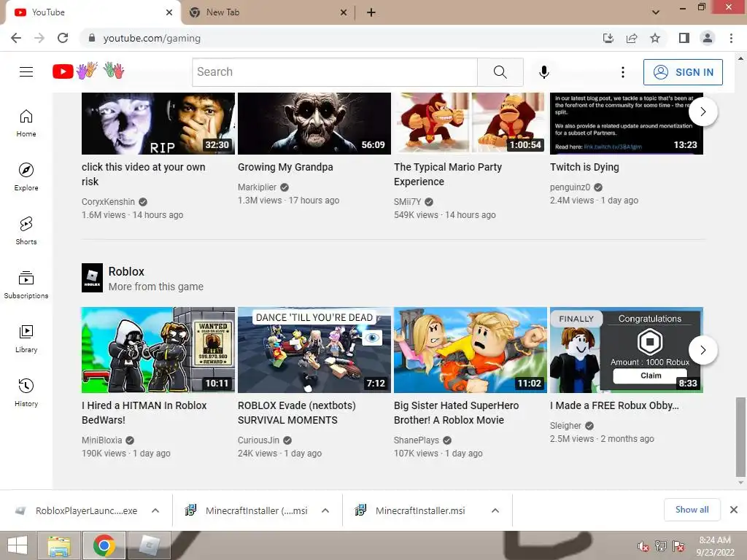Viewport: 747px width, 560px height.
Task: Open the YouTube hamburger guide menu
Action: (26, 72)
